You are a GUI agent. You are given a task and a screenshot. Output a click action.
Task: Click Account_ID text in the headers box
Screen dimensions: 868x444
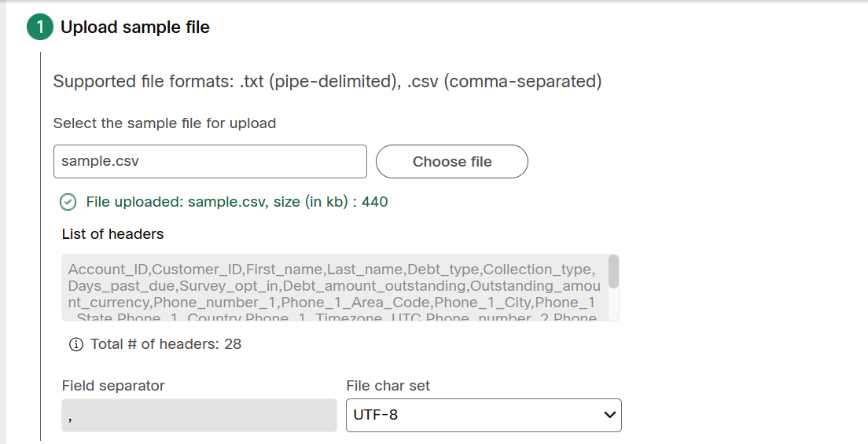(108, 270)
